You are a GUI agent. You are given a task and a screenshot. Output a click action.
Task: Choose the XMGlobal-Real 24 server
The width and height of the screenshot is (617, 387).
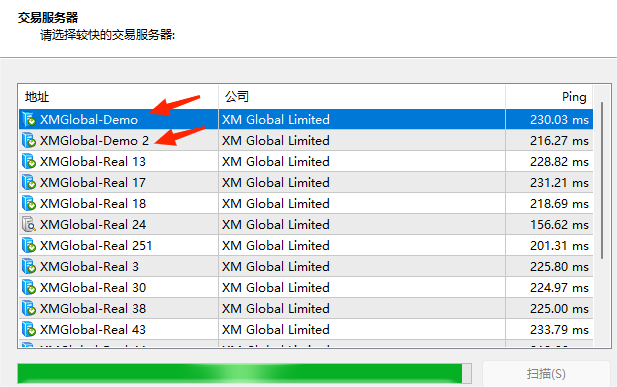[x=306, y=224]
